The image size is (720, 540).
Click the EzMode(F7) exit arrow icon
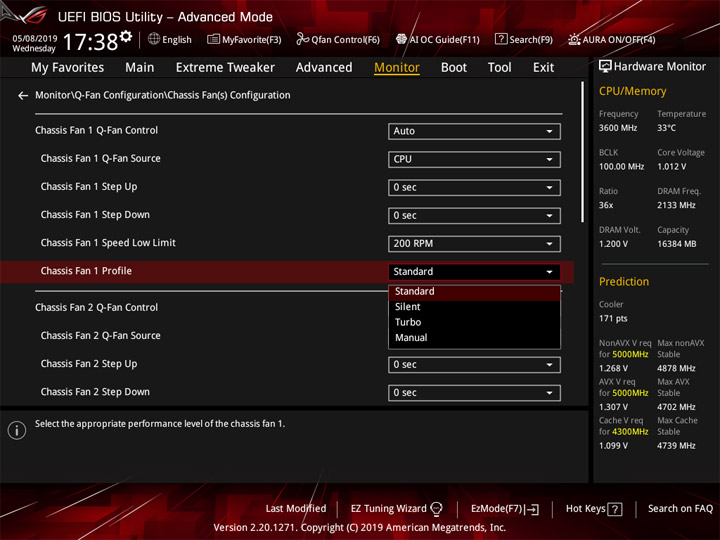[533, 509]
